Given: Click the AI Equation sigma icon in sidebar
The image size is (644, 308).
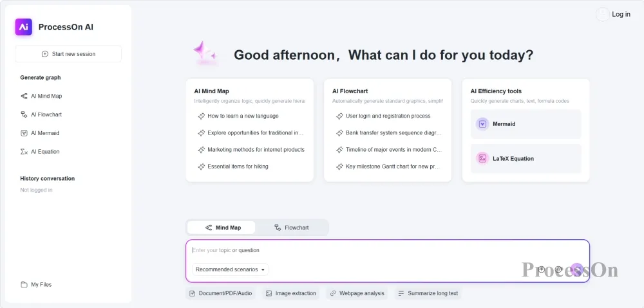Looking at the screenshot, I should tap(24, 152).
